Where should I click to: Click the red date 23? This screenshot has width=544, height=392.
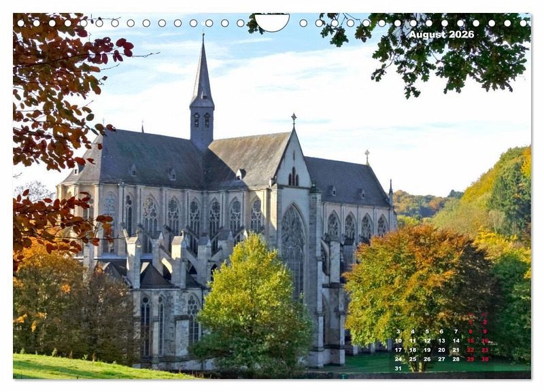tap(485, 350)
